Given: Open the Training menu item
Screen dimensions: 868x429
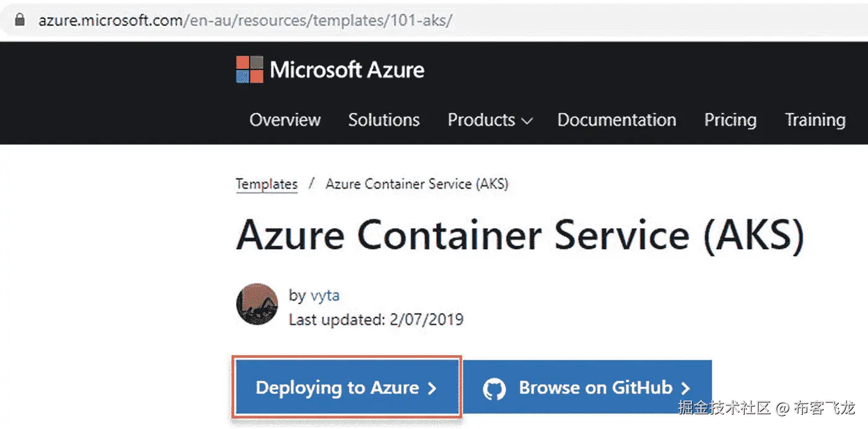Looking at the screenshot, I should [815, 120].
